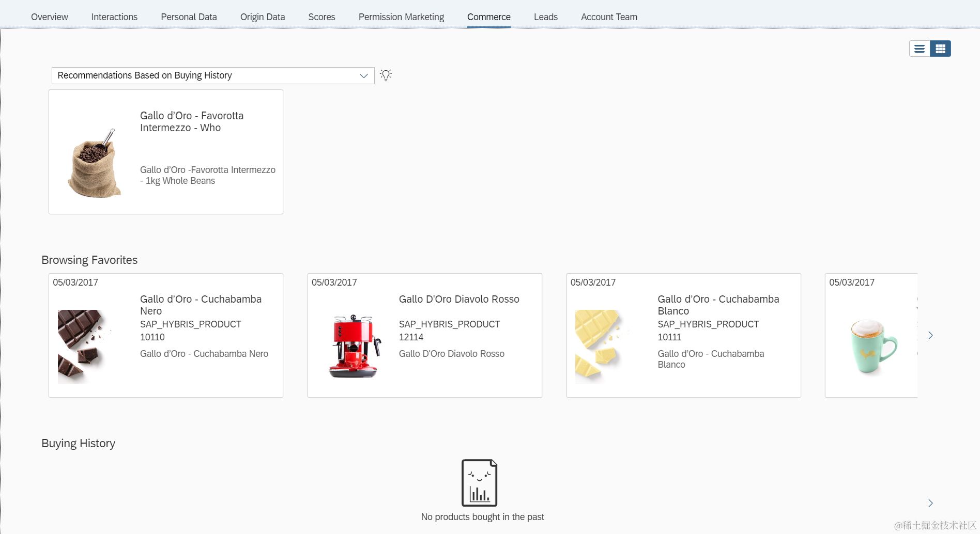Click the coffee beans sack product image
This screenshot has height=534, width=980.
click(x=94, y=163)
